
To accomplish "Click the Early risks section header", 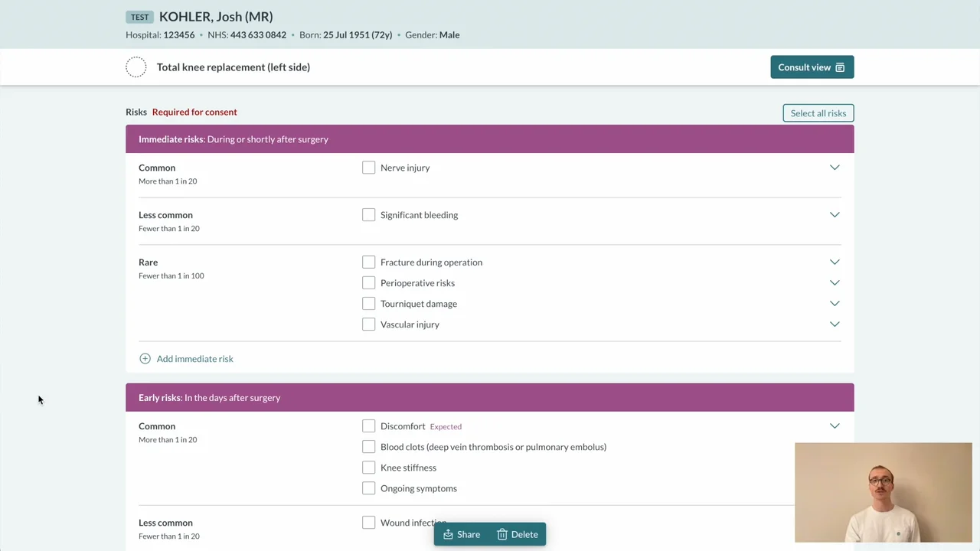I will (x=489, y=398).
